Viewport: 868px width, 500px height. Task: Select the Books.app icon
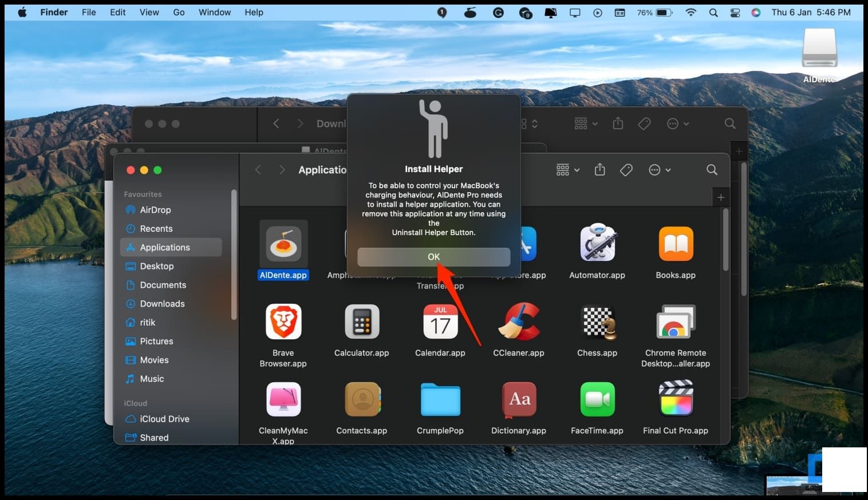(x=676, y=244)
